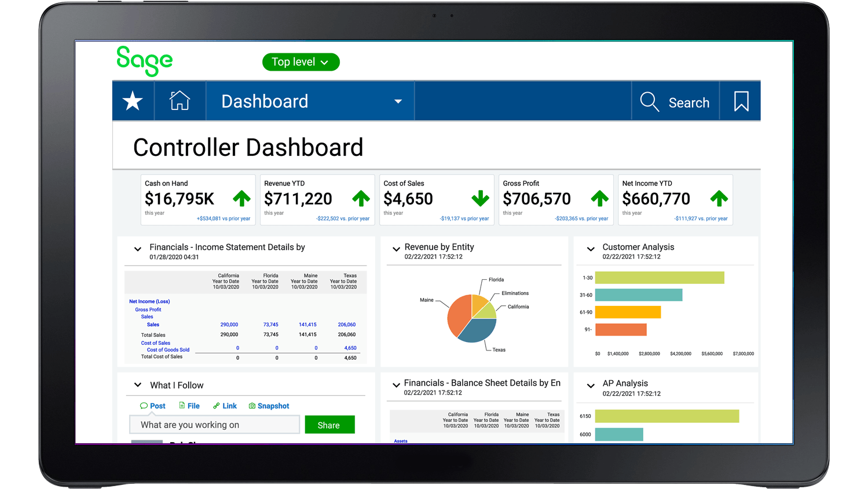Click the Maine pie chart slice

pos(459,315)
